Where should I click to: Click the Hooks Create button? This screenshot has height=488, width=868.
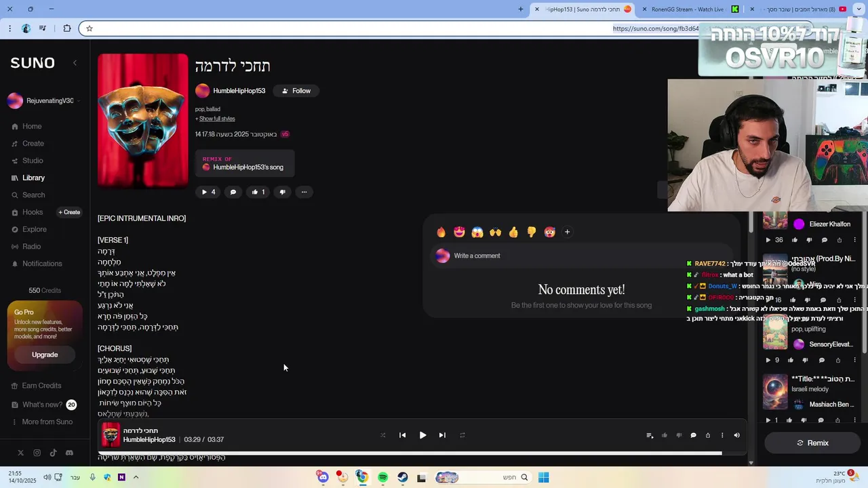pyautogui.click(x=69, y=212)
